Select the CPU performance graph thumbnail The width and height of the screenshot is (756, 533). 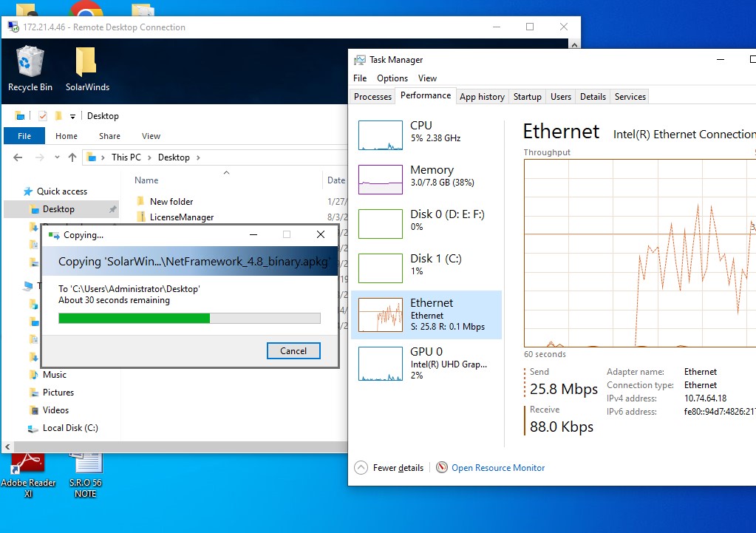click(x=381, y=135)
